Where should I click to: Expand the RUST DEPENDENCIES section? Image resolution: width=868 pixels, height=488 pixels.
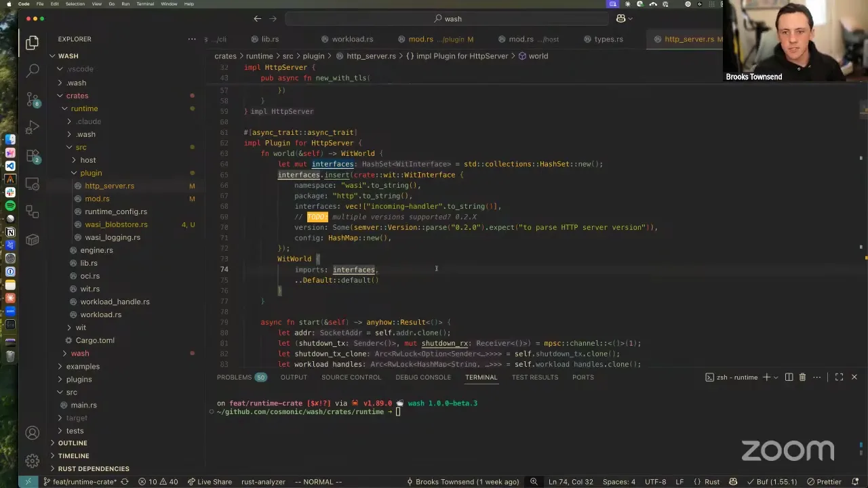click(x=94, y=469)
